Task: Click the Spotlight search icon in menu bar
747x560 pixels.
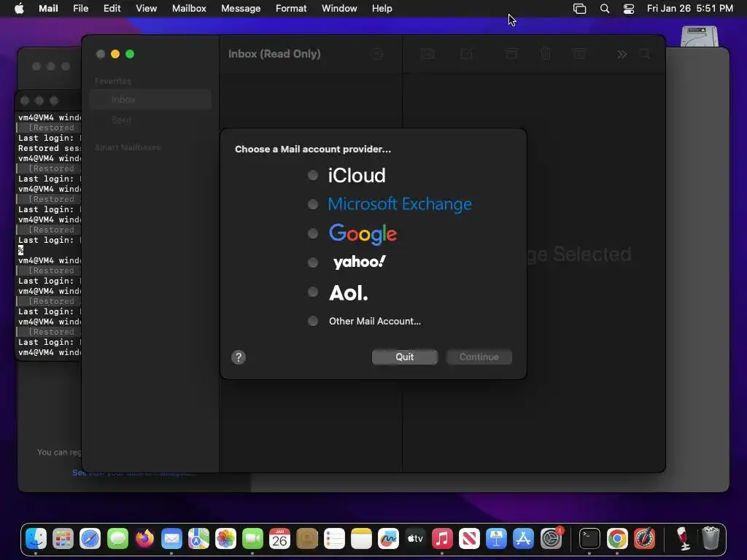Action: (605, 9)
